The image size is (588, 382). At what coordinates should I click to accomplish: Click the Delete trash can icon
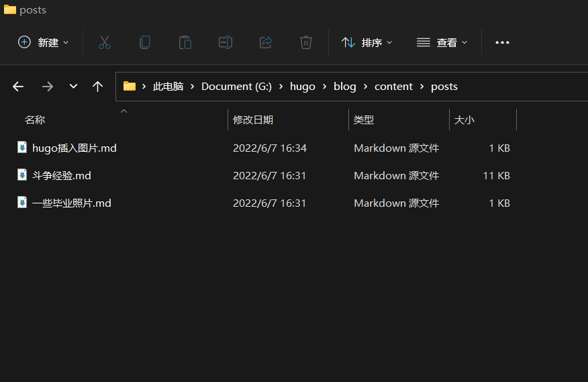(306, 42)
